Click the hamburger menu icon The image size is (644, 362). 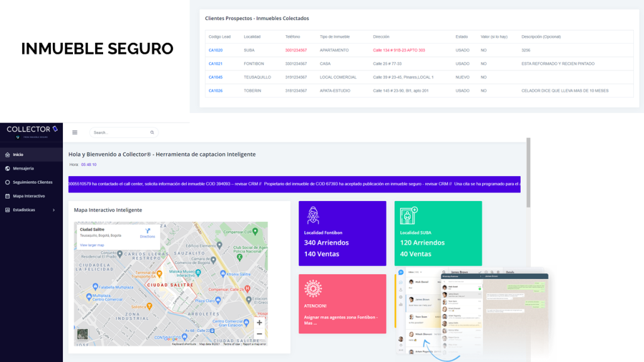(75, 133)
